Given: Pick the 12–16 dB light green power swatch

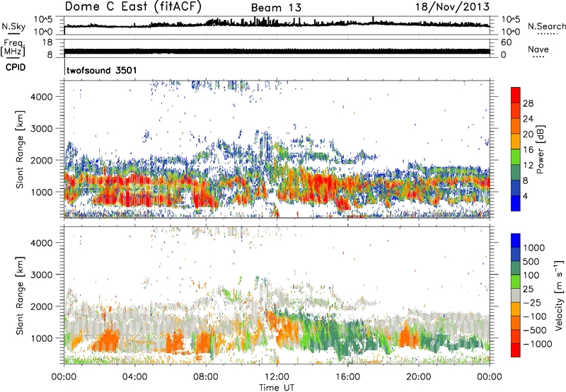Looking at the screenshot, I should tap(516, 157).
